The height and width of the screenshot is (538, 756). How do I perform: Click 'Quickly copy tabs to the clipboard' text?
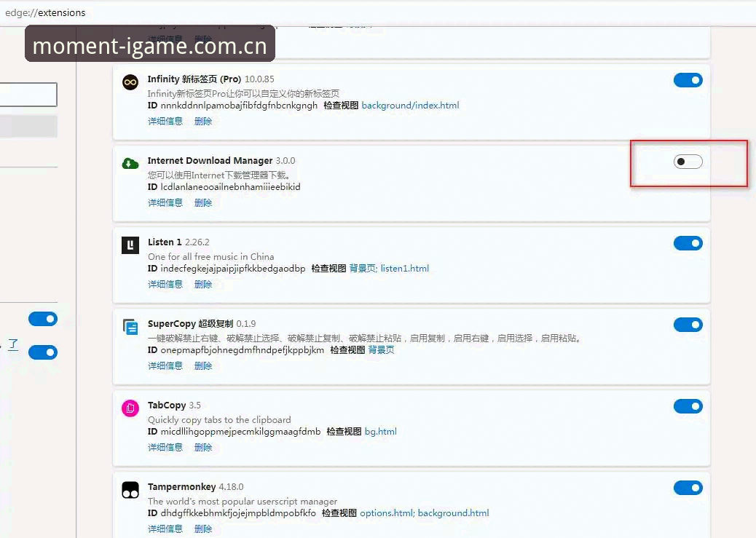[x=219, y=419]
